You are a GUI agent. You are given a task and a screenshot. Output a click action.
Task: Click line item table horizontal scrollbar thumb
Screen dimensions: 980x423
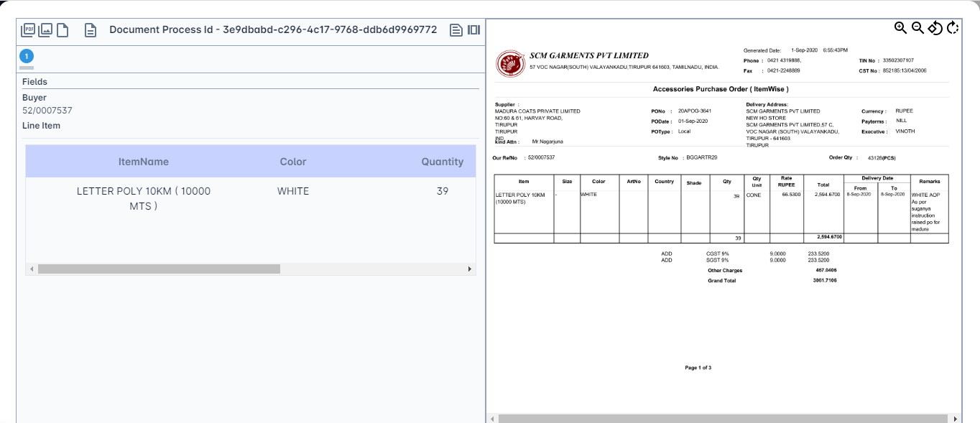pos(159,269)
